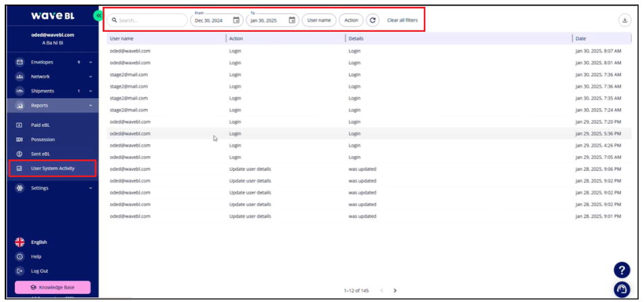The height and width of the screenshot is (302, 644).
Task: Click the Shipments ship icon in the sidebar
Action: pyautogui.click(x=20, y=91)
